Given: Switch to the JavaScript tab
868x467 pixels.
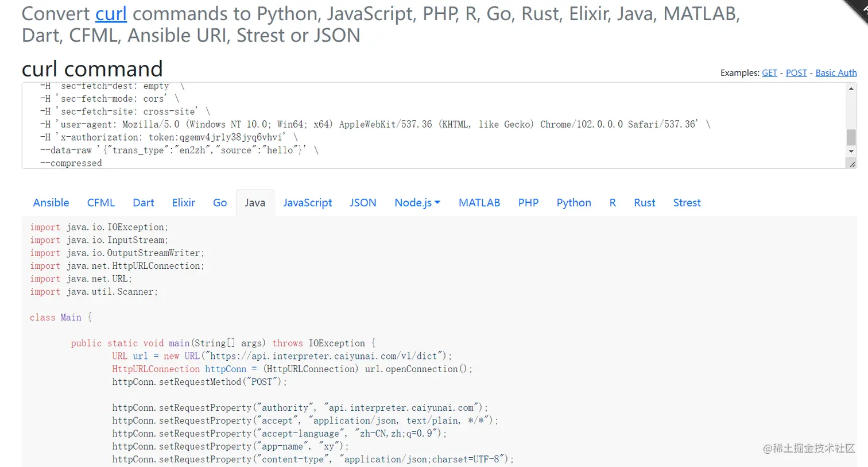Looking at the screenshot, I should click(x=308, y=203).
